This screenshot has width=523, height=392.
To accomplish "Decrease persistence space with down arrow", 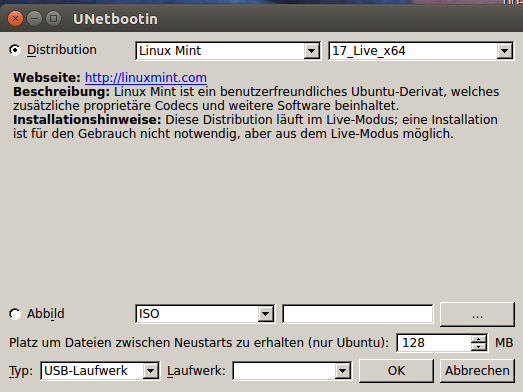I will click(x=479, y=347).
